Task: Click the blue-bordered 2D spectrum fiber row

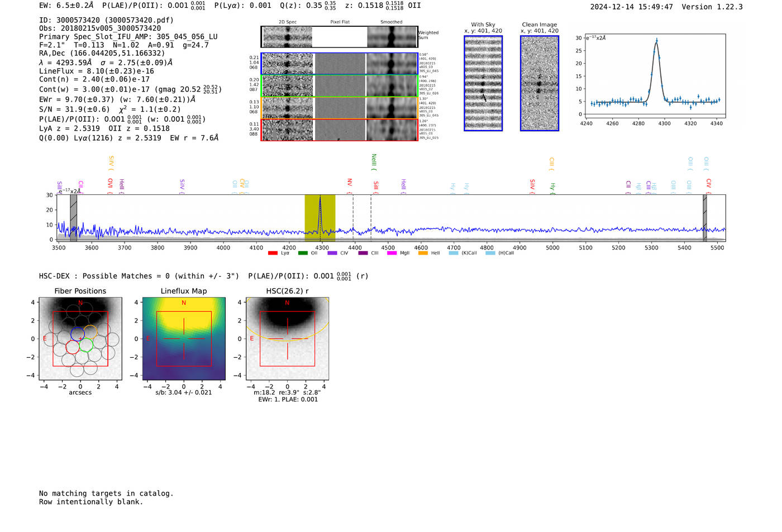Action: (340, 64)
